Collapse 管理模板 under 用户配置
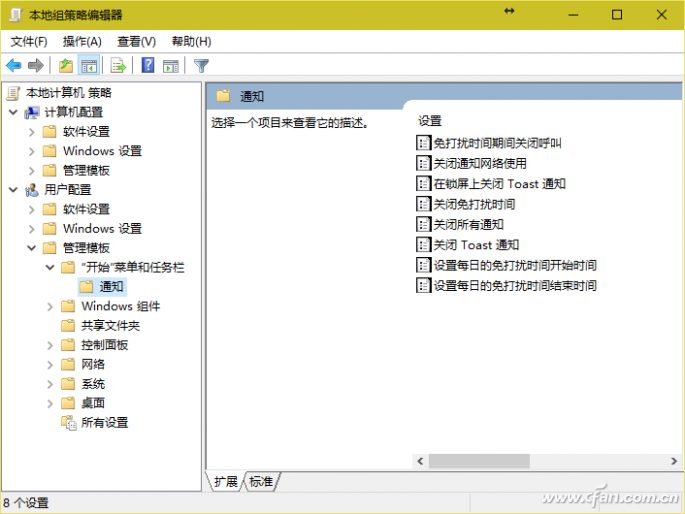The width and height of the screenshot is (685, 514). (31, 248)
